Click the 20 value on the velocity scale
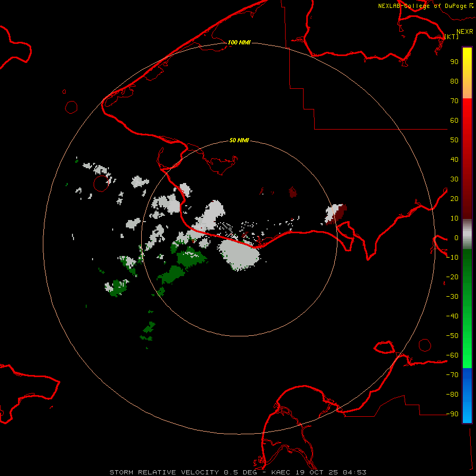476x476 pixels. [454, 199]
